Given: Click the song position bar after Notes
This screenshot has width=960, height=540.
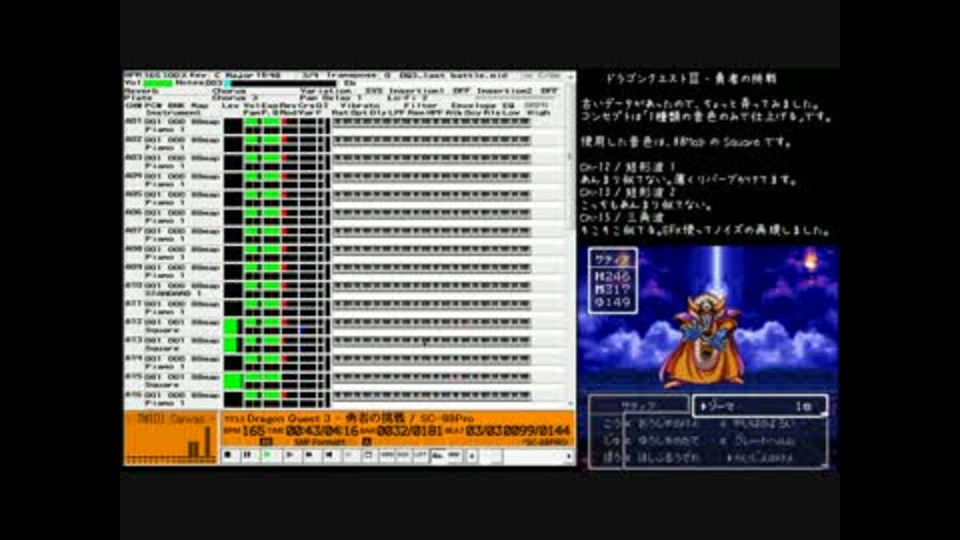Looking at the screenshot, I should 282,83.
